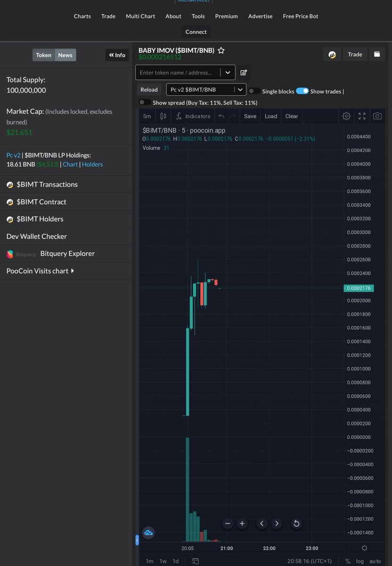Viewport: 392px width, 566px height.
Task: Set chart range to 1m
Action: point(149,561)
